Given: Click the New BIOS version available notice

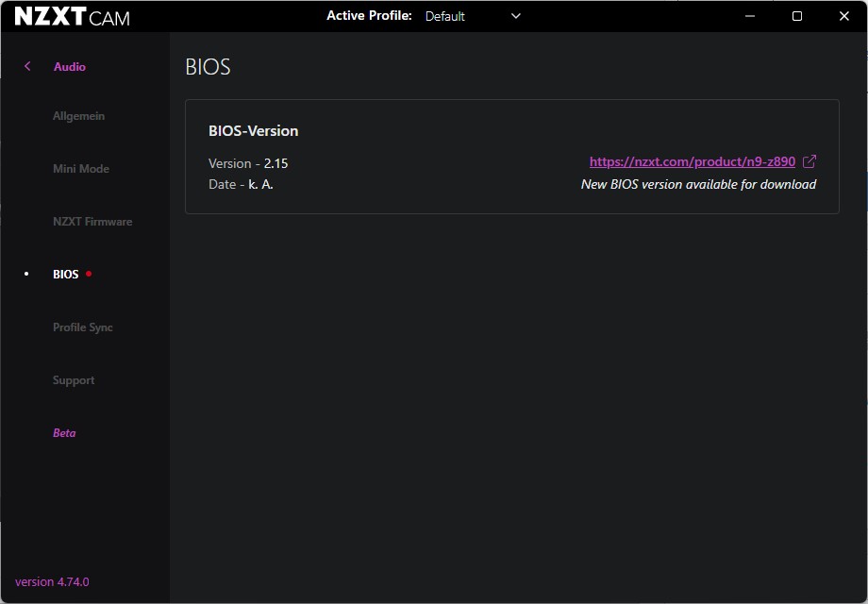Looking at the screenshot, I should tap(698, 184).
